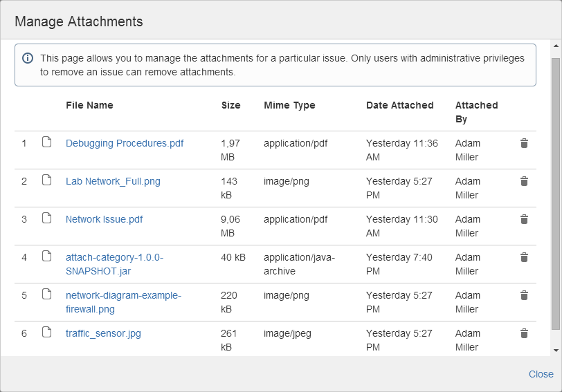
Task: Open the Lab Network_Full.png file
Action: click(x=113, y=181)
